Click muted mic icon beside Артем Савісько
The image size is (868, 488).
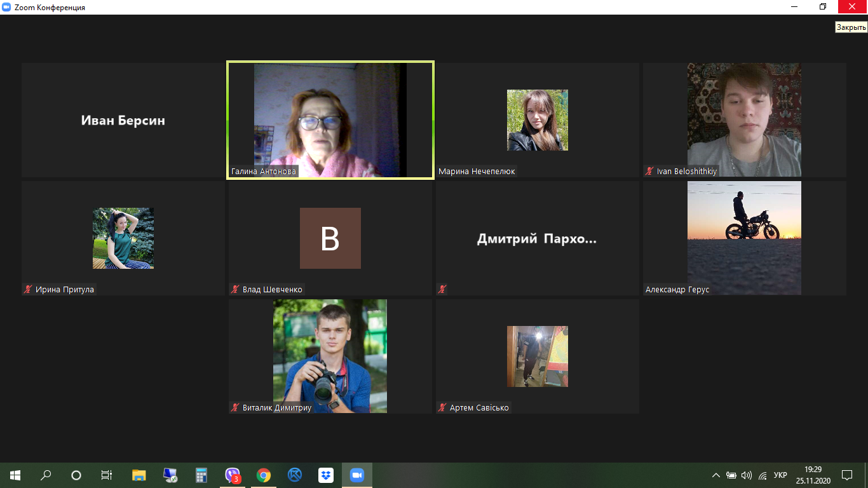pyautogui.click(x=442, y=408)
